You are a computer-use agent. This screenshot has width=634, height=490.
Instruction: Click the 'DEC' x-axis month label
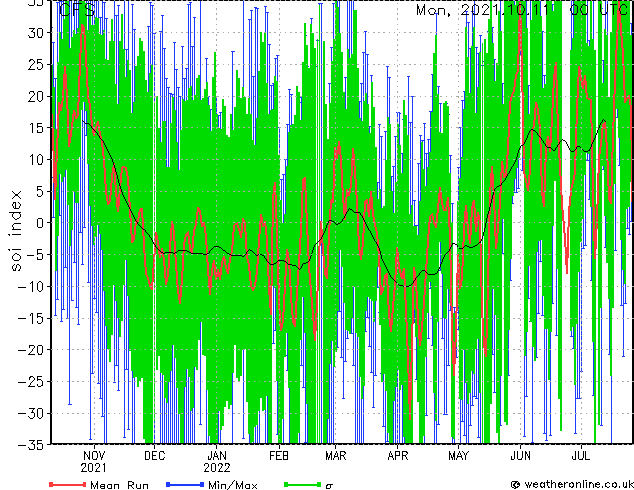click(x=154, y=456)
